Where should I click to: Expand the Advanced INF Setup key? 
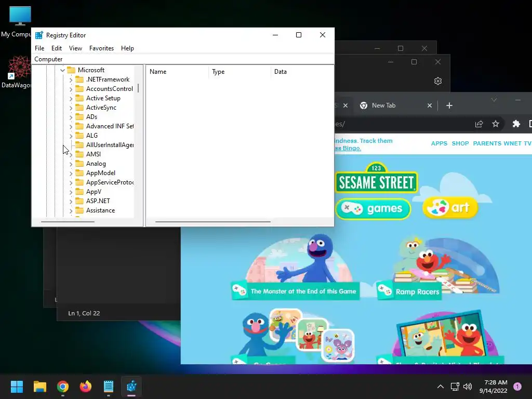point(71,126)
